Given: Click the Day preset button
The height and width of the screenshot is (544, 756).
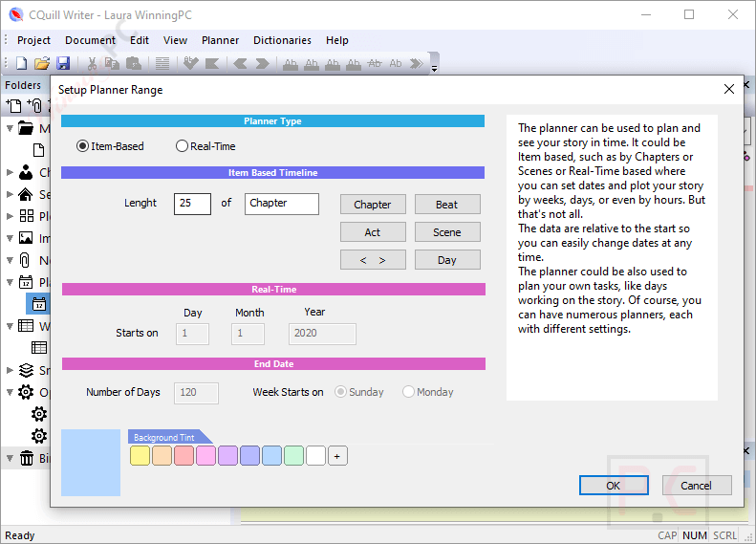Looking at the screenshot, I should (x=447, y=260).
